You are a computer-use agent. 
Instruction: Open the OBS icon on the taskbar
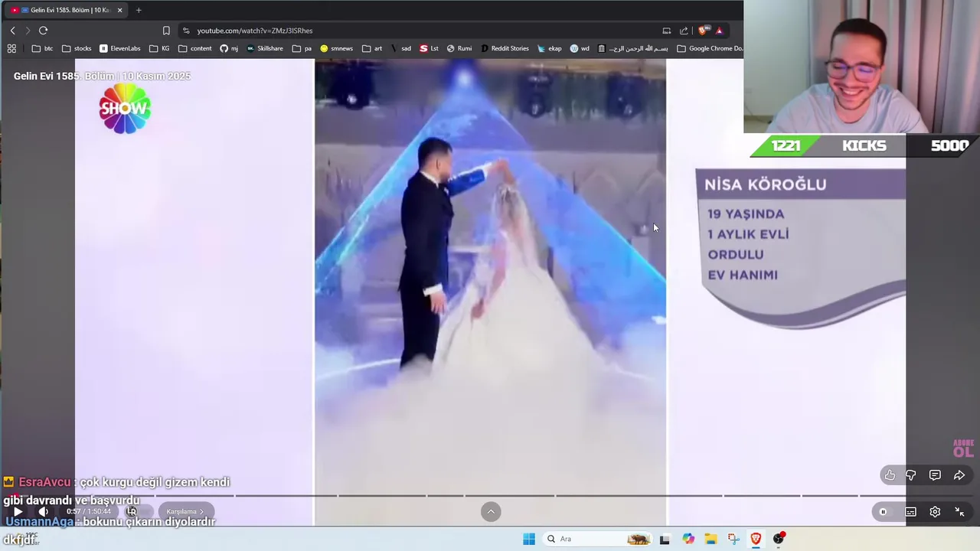[x=779, y=539]
